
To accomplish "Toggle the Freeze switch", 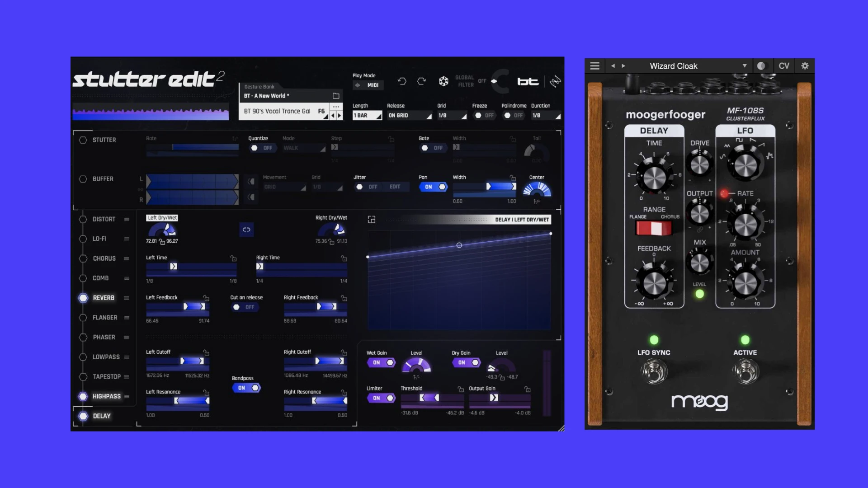I will [x=484, y=116].
